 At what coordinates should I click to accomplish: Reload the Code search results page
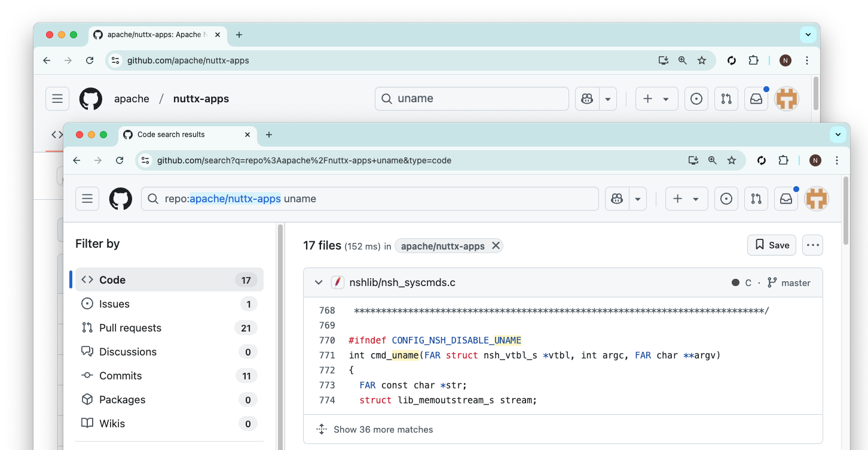(x=120, y=160)
